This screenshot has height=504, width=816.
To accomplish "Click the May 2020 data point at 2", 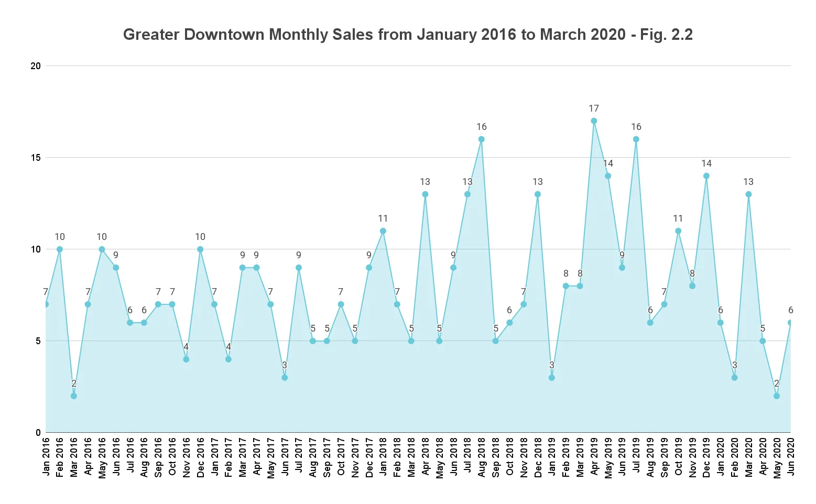I will click(777, 396).
